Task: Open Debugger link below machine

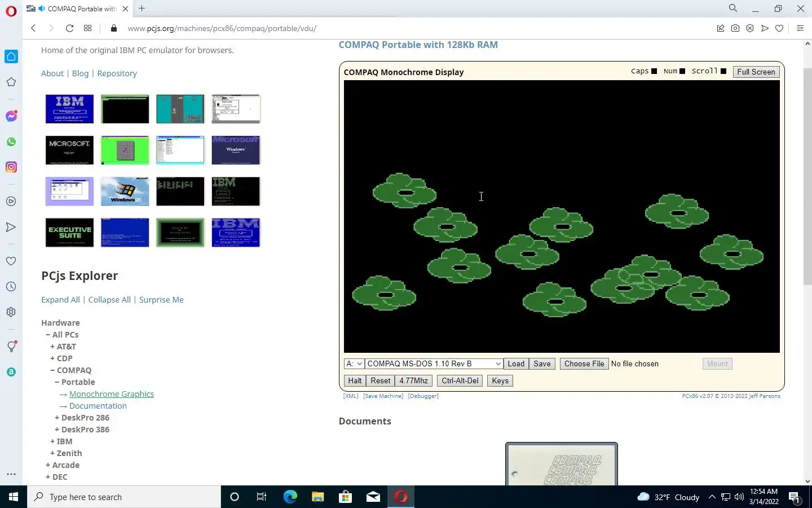Action: click(x=423, y=396)
